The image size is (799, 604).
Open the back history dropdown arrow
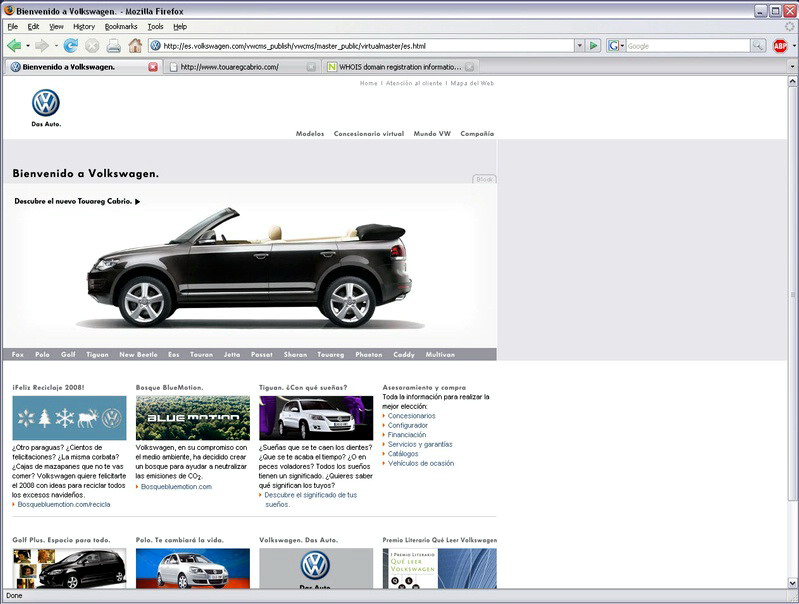tap(28, 46)
